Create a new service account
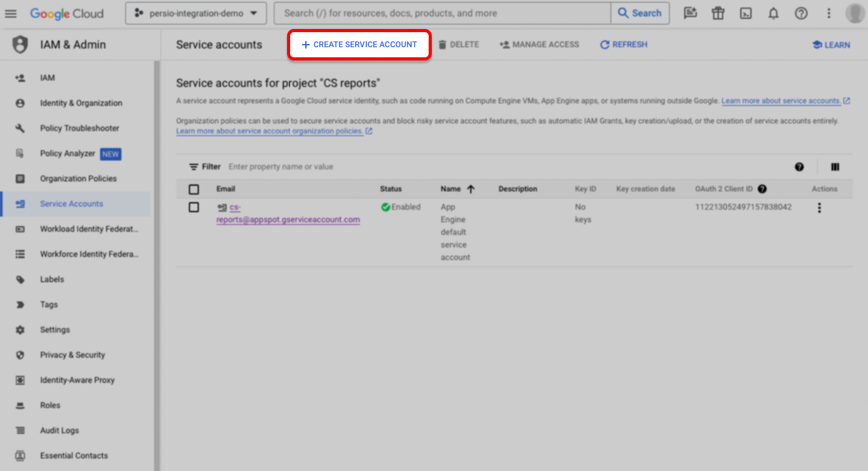Viewport: 868px width, 471px height. (x=359, y=44)
